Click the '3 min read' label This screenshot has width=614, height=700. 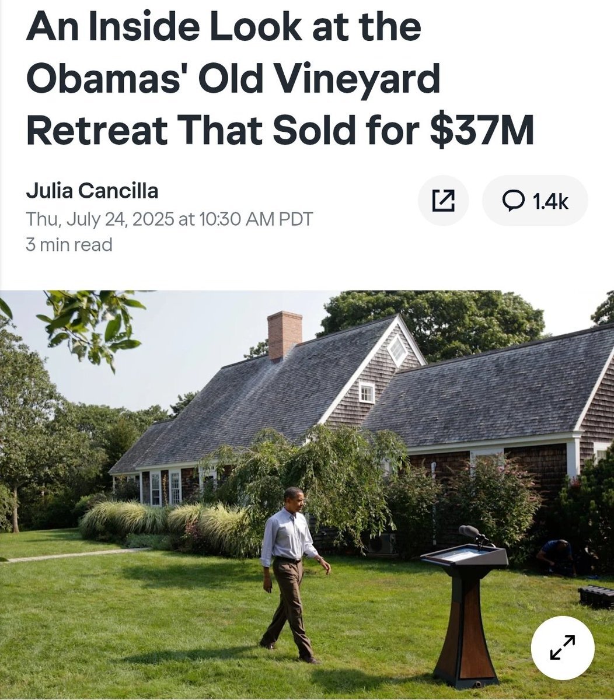tap(69, 244)
